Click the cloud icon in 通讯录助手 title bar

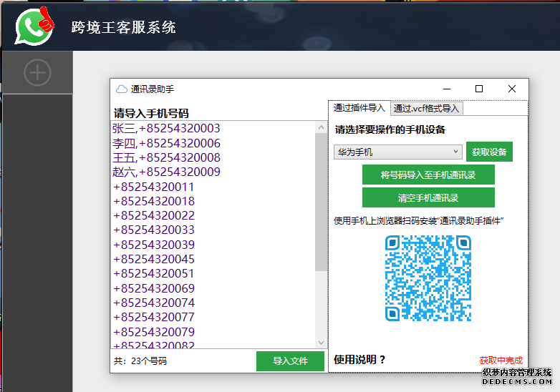[121, 89]
